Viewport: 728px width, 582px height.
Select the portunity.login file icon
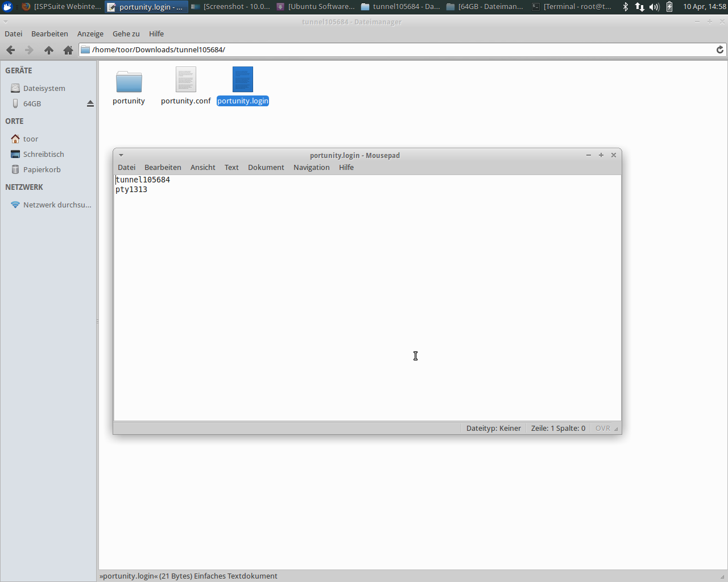point(242,80)
